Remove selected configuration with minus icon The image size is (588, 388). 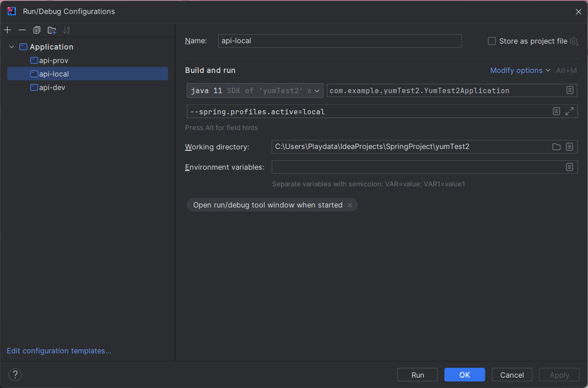[22, 30]
